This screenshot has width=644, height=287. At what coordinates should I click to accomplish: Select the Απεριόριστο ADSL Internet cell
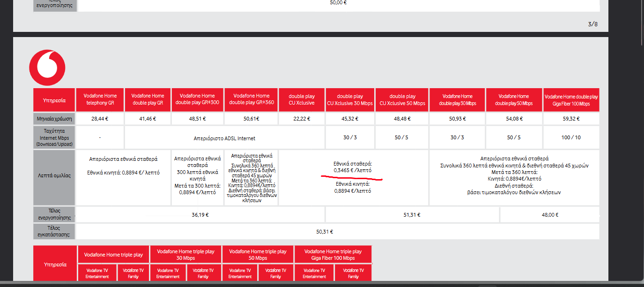[x=225, y=138]
